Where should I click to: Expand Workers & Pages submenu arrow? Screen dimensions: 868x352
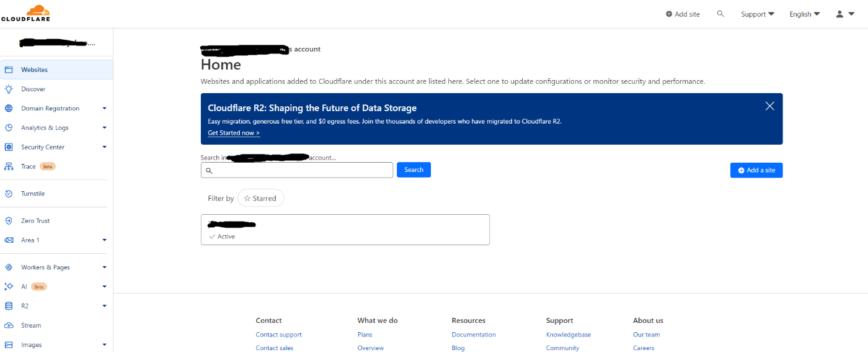click(104, 267)
